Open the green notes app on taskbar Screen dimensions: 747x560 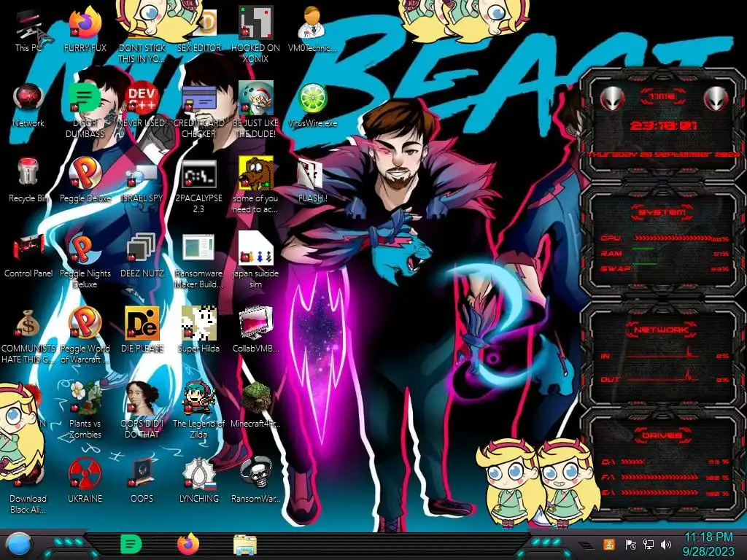(131, 544)
